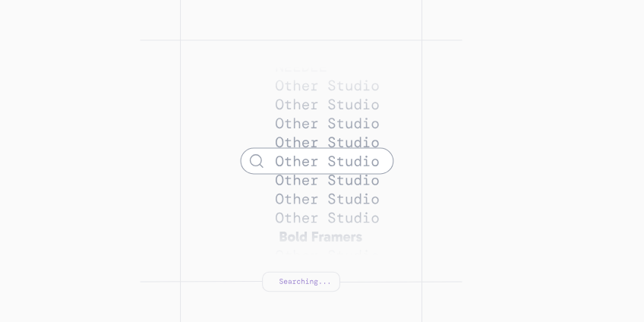
Task: Click the search pill's right edge after Studio
Action: pyautogui.click(x=387, y=161)
